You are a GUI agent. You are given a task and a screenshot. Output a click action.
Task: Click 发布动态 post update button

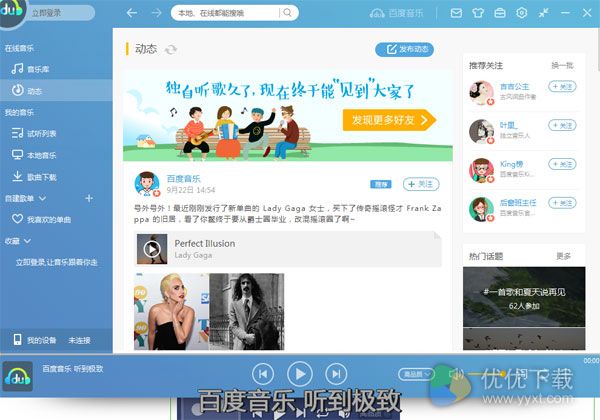click(404, 49)
